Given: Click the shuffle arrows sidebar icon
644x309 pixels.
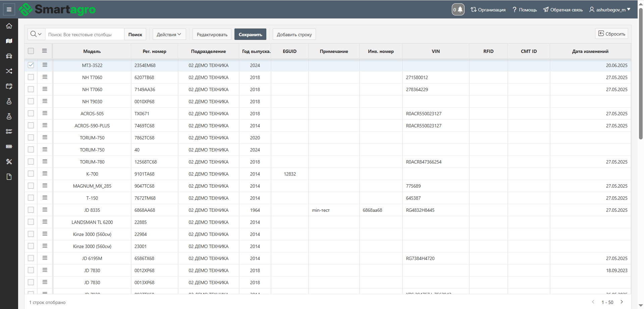Looking at the screenshot, I should (9, 71).
